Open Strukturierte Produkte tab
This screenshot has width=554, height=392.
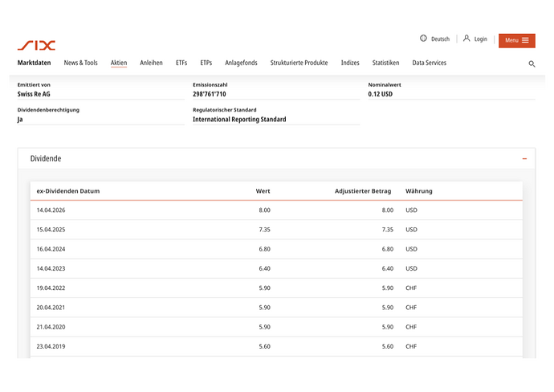(x=299, y=63)
